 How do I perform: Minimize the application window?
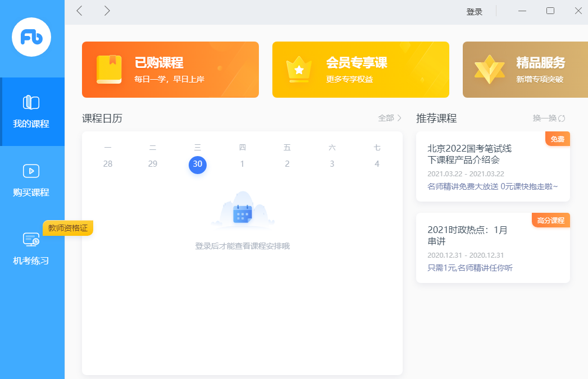click(x=522, y=11)
